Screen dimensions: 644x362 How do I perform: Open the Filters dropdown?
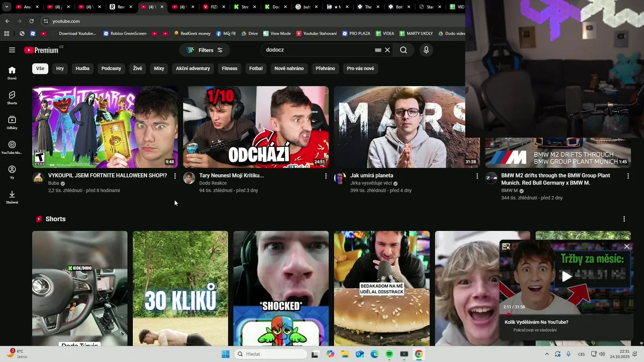[204, 50]
